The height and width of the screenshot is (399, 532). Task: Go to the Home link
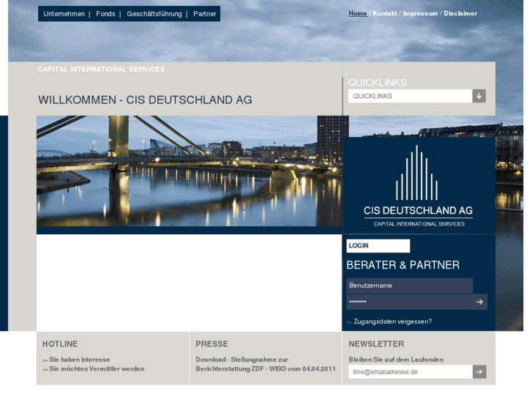pos(358,13)
